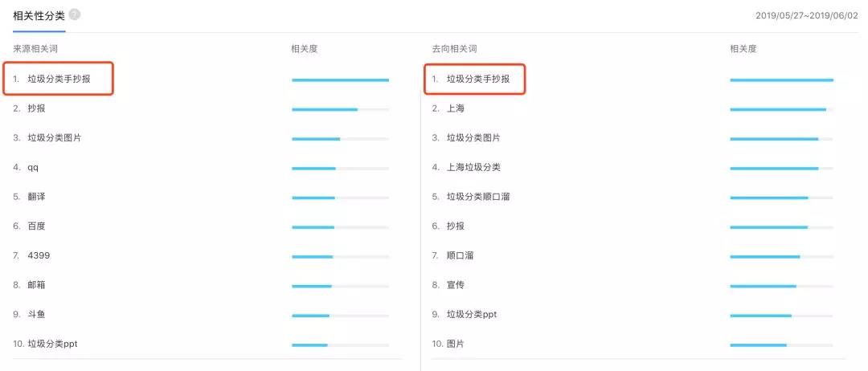Select the 相关性分类 tab
This screenshot has width=868, height=371.
(x=39, y=15)
